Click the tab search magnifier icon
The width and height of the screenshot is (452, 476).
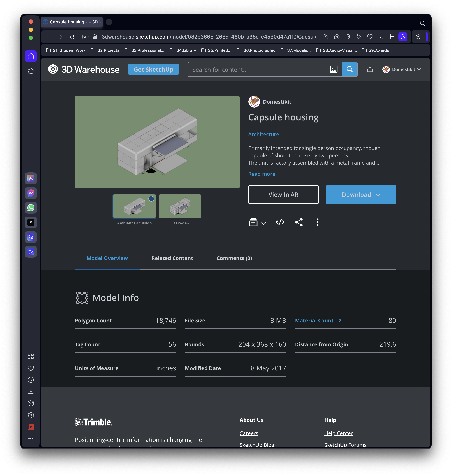(422, 23)
